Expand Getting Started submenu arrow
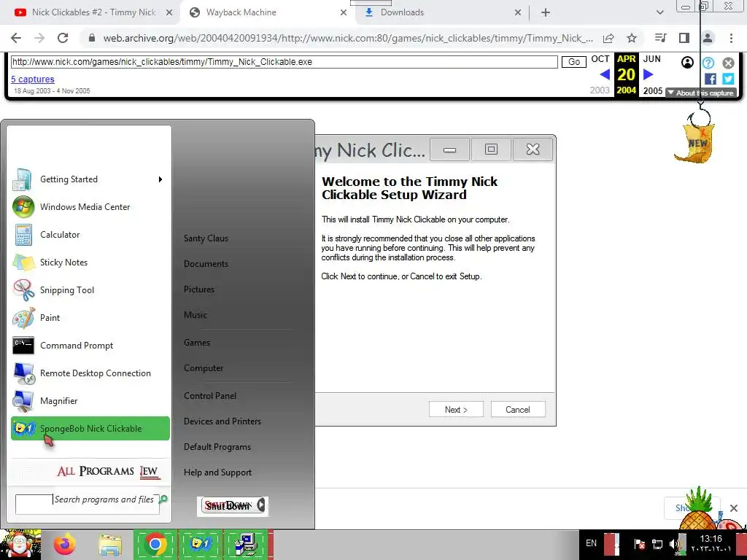747x560 pixels. (x=160, y=179)
